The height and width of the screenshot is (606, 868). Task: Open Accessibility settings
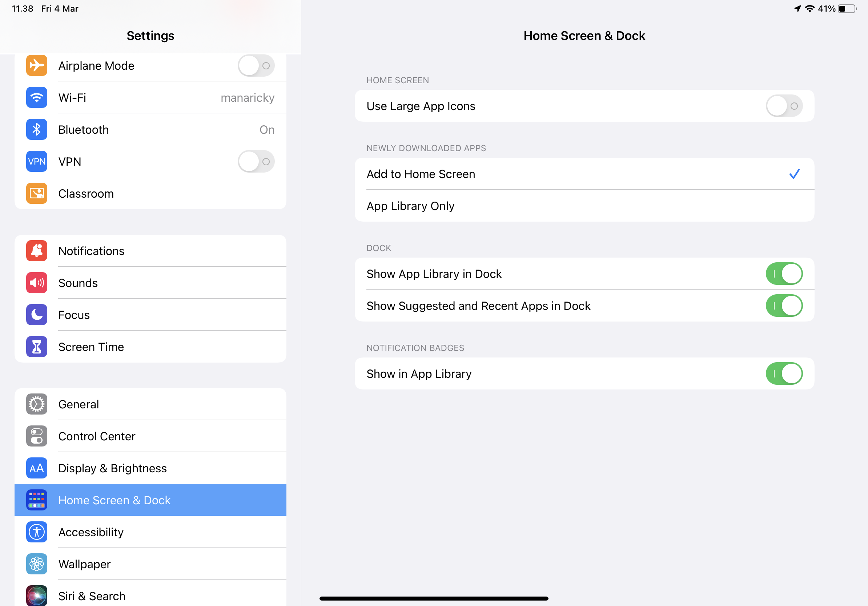point(150,532)
